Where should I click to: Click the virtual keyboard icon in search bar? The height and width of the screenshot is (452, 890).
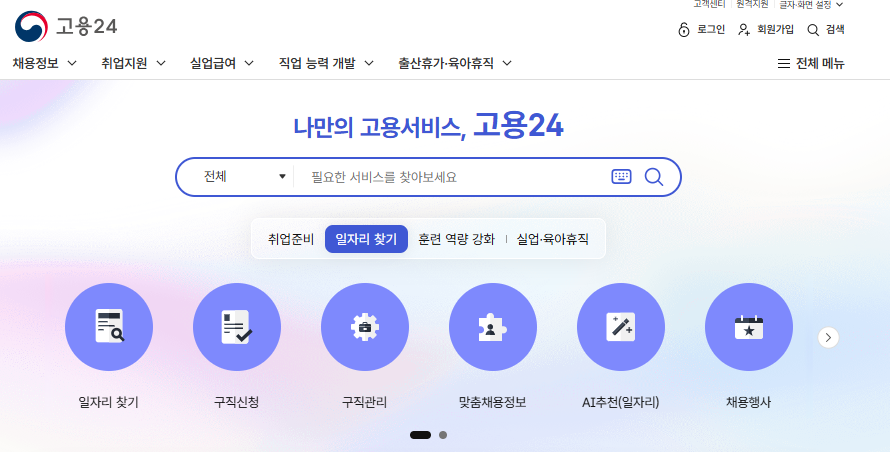[x=621, y=177]
